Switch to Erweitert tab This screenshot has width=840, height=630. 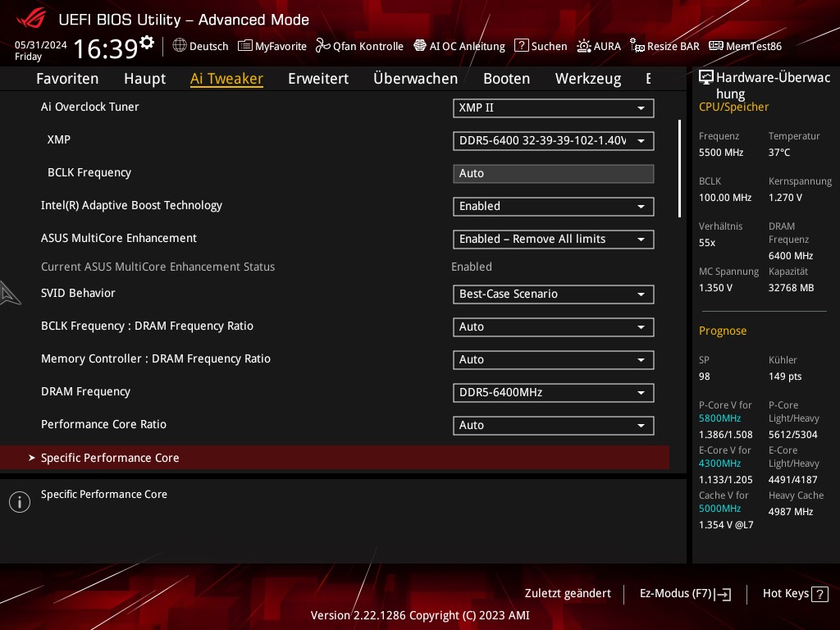[318, 79]
